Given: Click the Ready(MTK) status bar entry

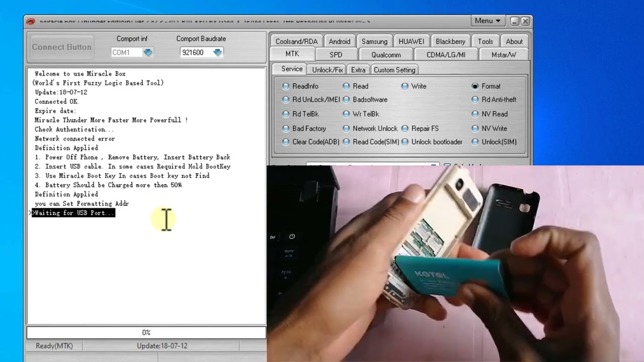Looking at the screenshot, I should (x=54, y=346).
